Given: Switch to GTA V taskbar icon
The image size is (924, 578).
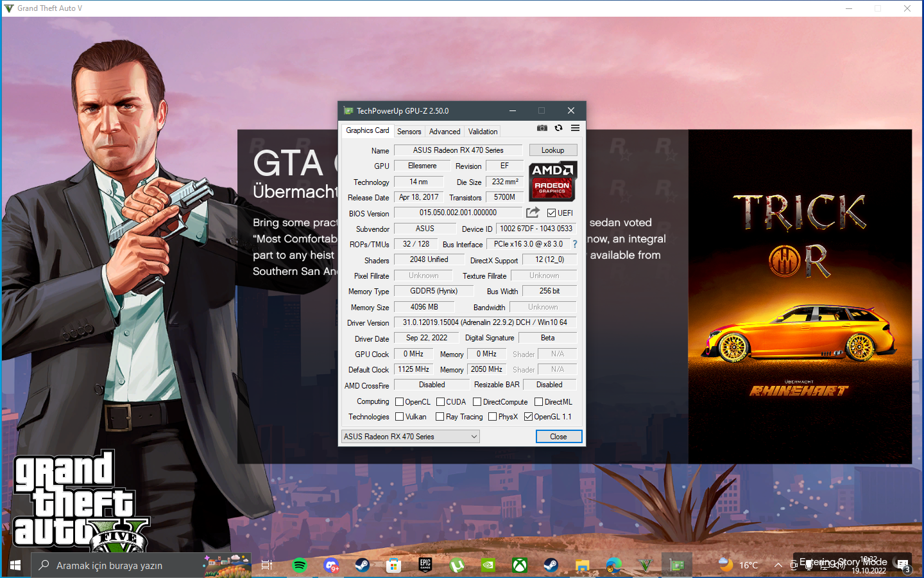Looking at the screenshot, I should pyautogui.click(x=646, y=565).
